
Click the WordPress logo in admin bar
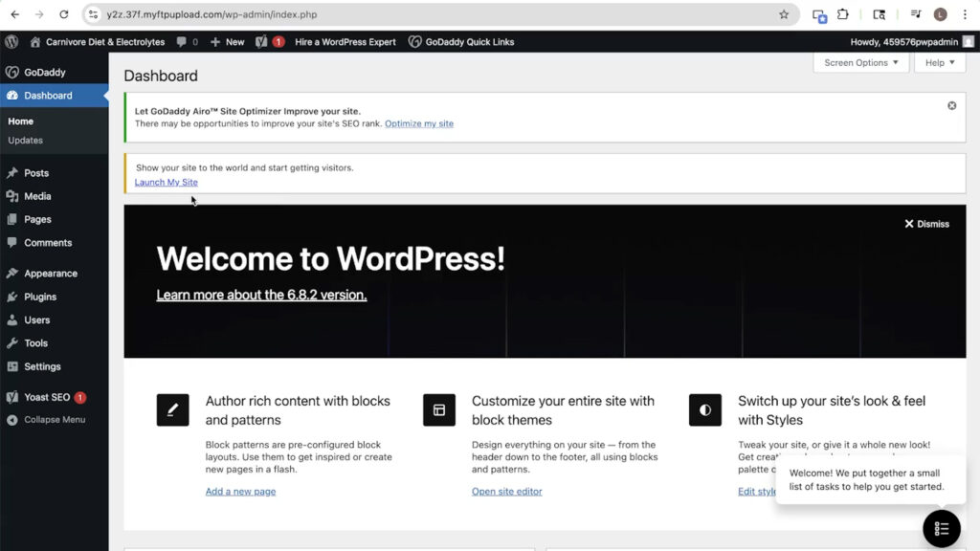(11, 42)
